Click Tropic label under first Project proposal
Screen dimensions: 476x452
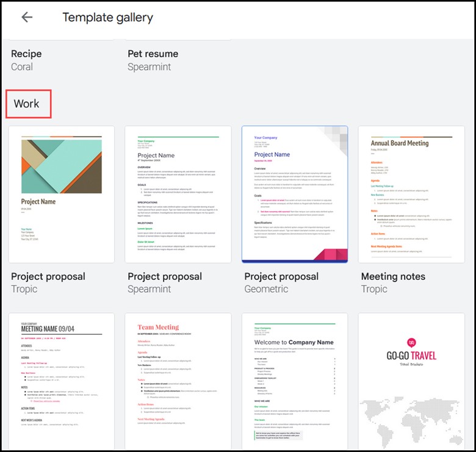(24, 289)
